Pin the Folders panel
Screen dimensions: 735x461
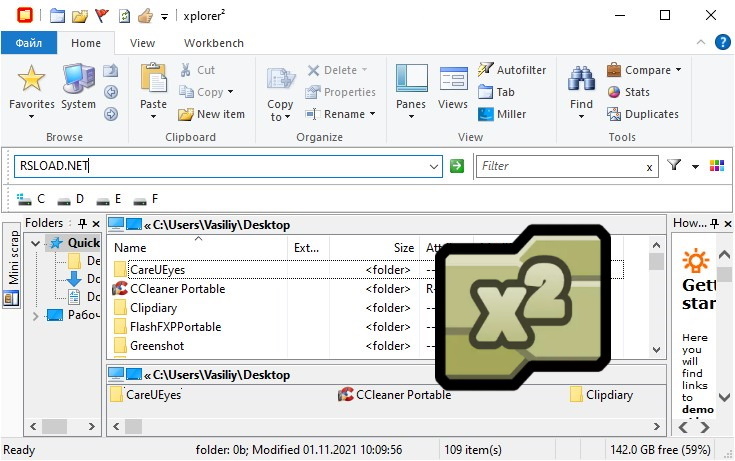pyautogui.click(x=82, y=223)
